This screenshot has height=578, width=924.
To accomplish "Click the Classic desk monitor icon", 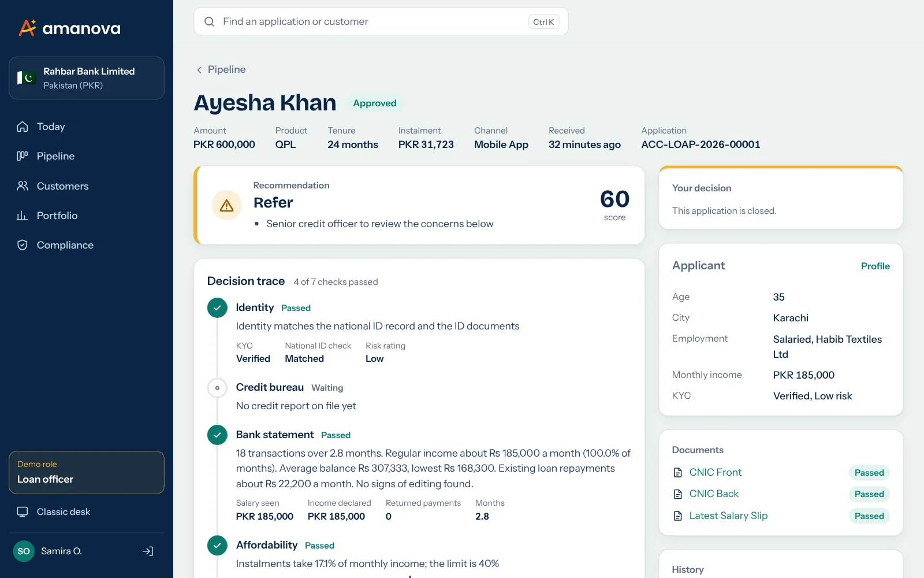I will (x=23, y=512).
